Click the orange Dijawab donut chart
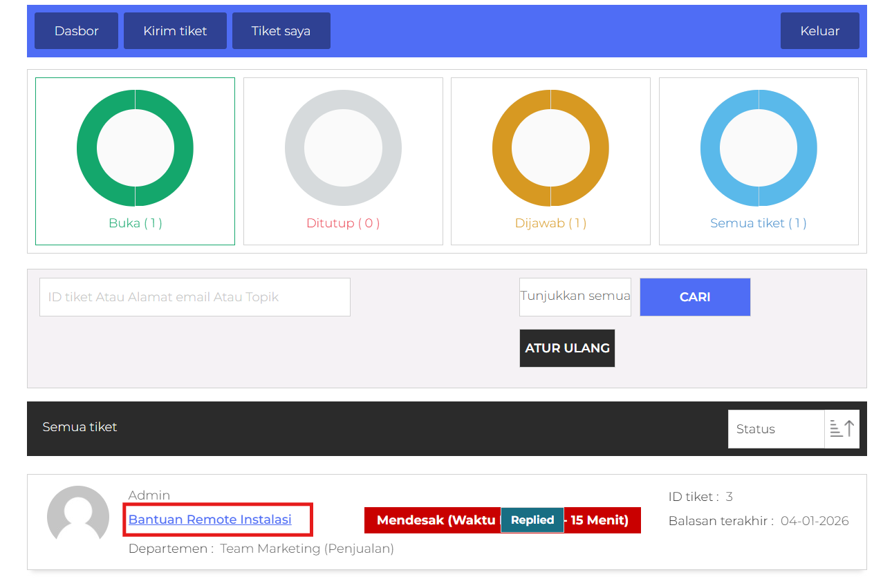 (550, 149)
